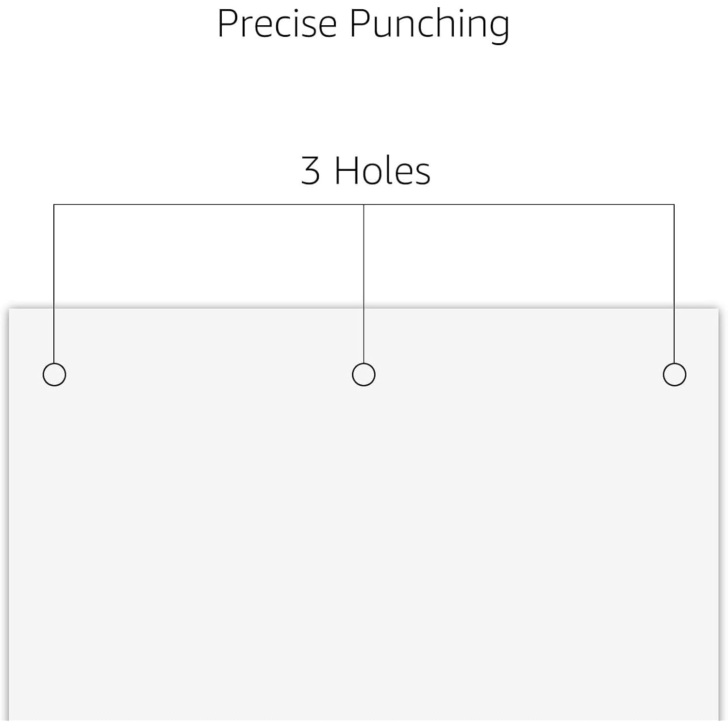Select the numeral "3" in label
Screen dimensions: 728x728
pyautogui.click(x=311, y=171)
